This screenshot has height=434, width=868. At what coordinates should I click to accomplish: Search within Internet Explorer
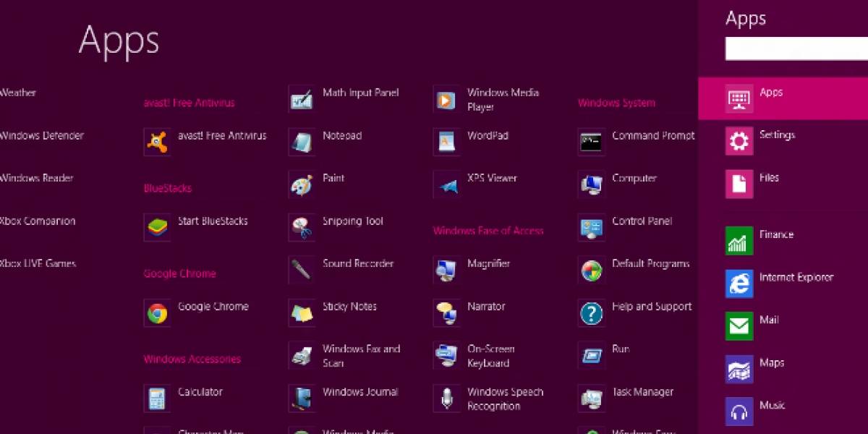point(783,284)
